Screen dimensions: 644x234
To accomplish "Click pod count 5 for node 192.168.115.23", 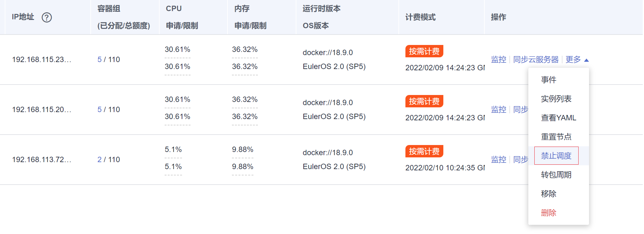I will (x=100, y=60).
